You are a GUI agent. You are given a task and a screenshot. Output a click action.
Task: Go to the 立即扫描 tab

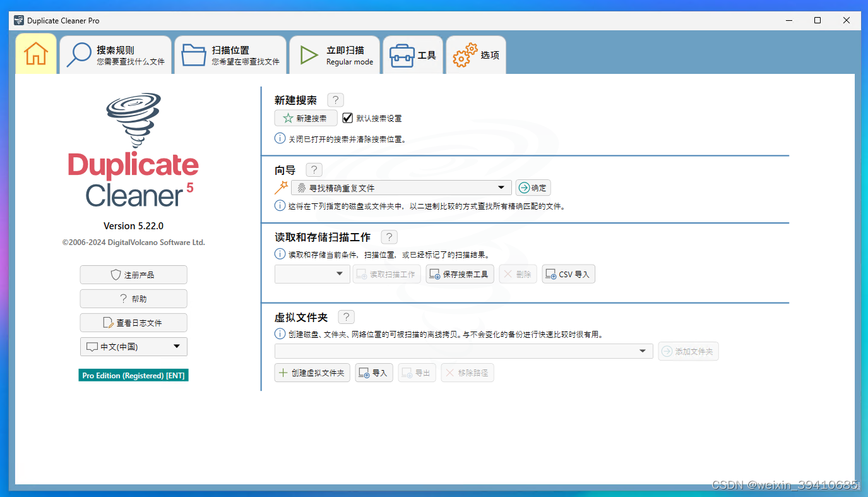[335, 56]
